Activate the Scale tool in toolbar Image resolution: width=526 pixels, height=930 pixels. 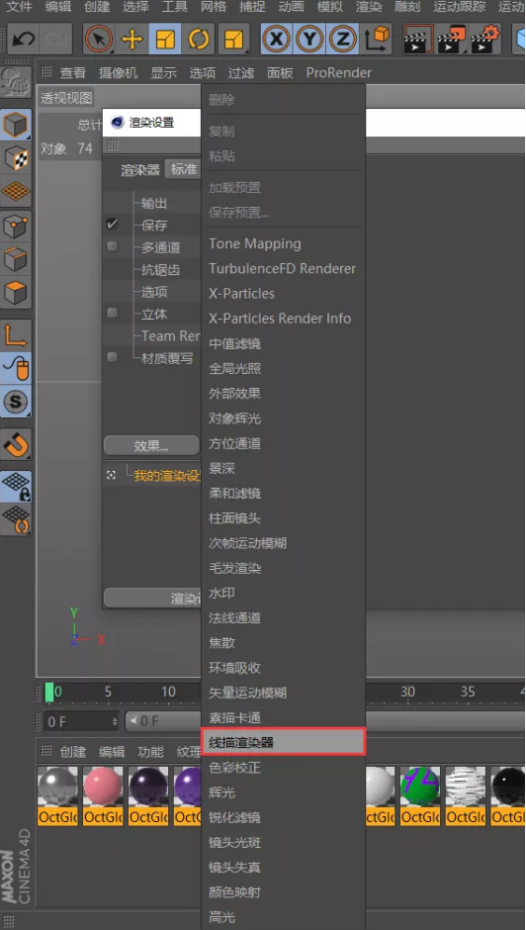pos(165,39)
